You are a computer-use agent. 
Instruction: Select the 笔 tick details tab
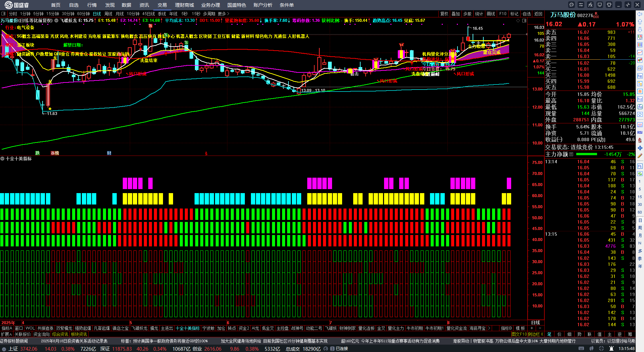coord(549,334)
